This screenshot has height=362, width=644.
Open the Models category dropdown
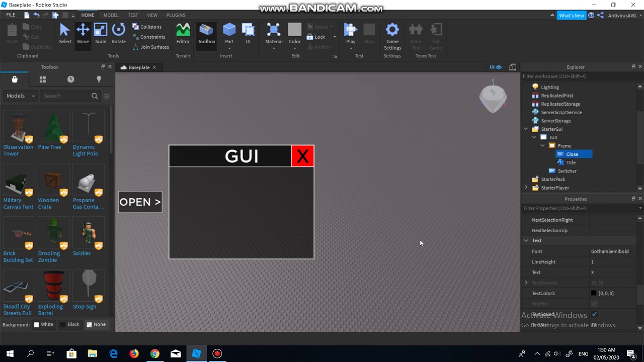click(x=21, y=96)
